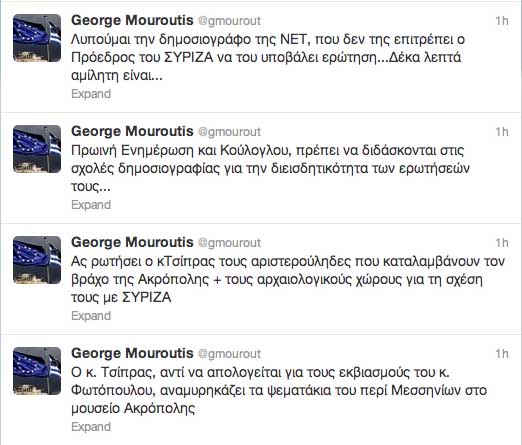Image resolution: width=522 pixels, height=445 pixels.
Task: Open avatar of the Κούλογλου tweet
Action: (37, 149)
